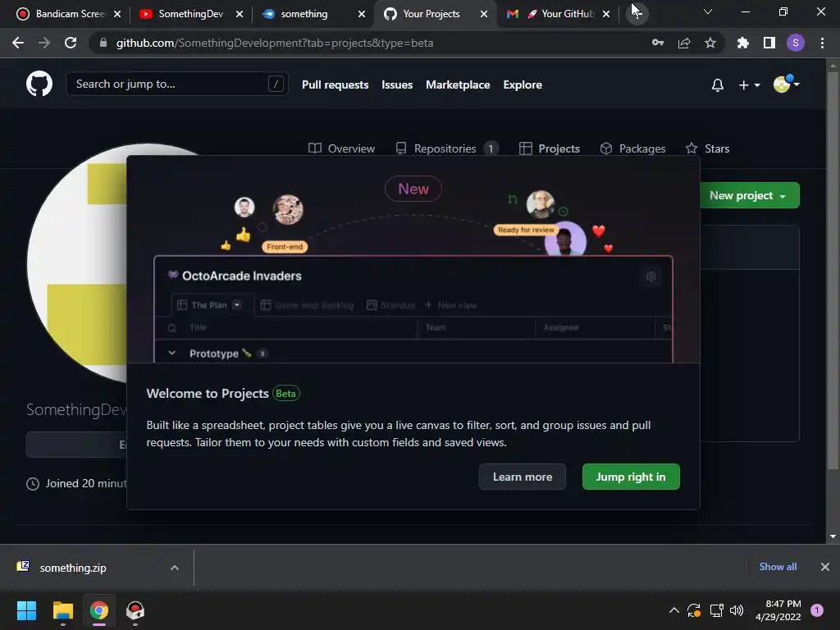Click the volume speaker tray icon

737,610
